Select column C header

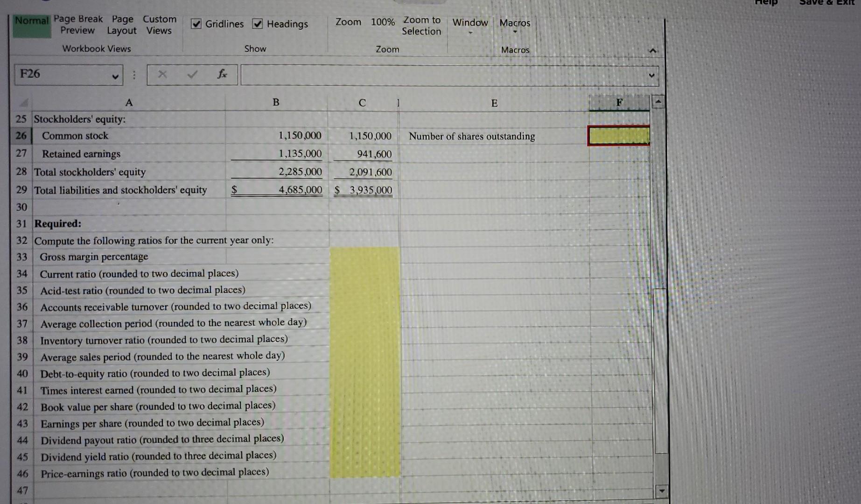[363, 103]
